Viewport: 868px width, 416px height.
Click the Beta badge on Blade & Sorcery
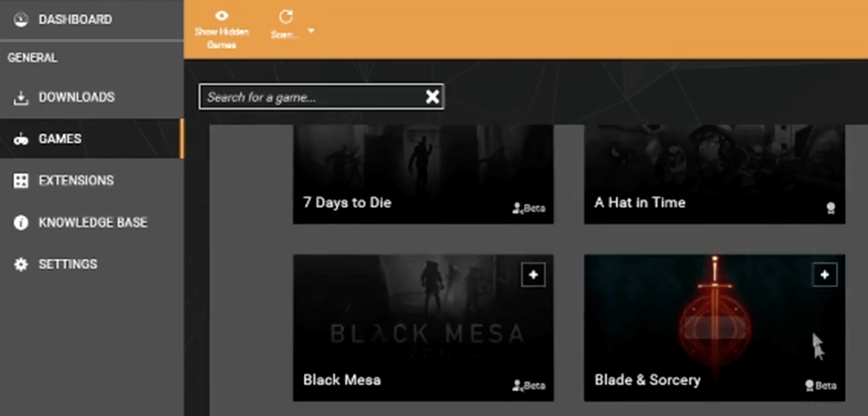tap(820, 385)
